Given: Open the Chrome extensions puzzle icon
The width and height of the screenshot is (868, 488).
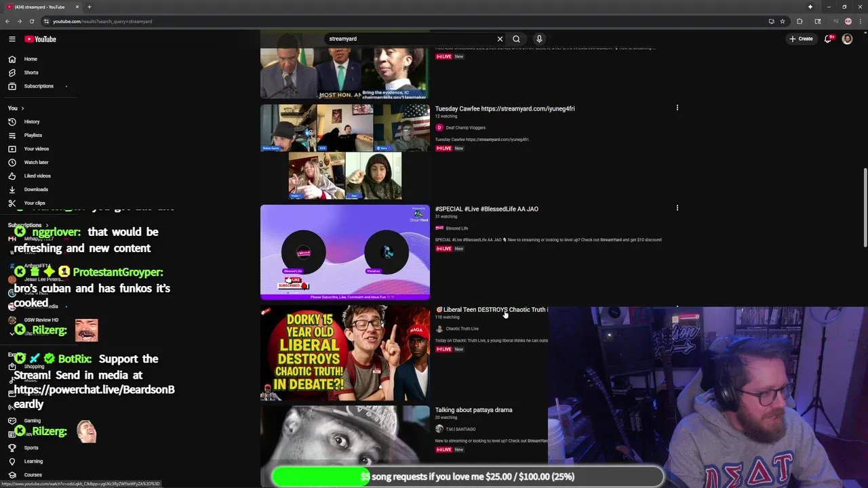Looking at the screenshot, I should click(x=800, y=21).
